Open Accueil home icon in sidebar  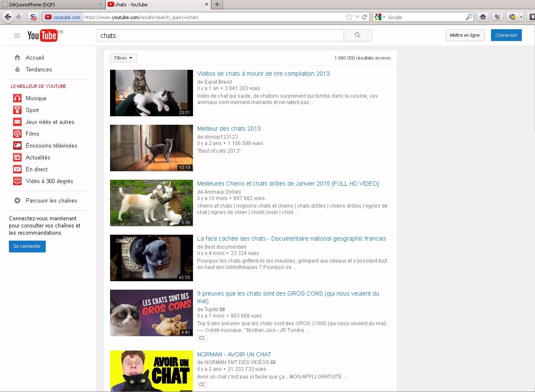[x=17, y=58]
